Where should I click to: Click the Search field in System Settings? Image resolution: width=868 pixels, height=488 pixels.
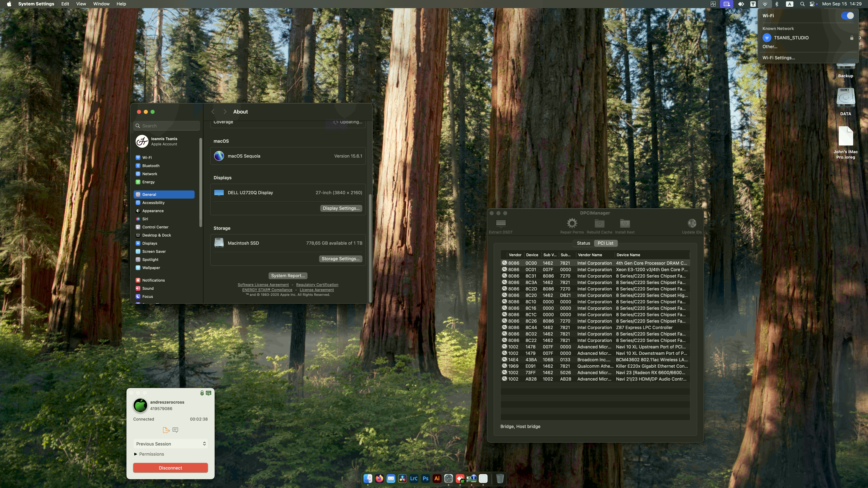[x=166, y=125]
